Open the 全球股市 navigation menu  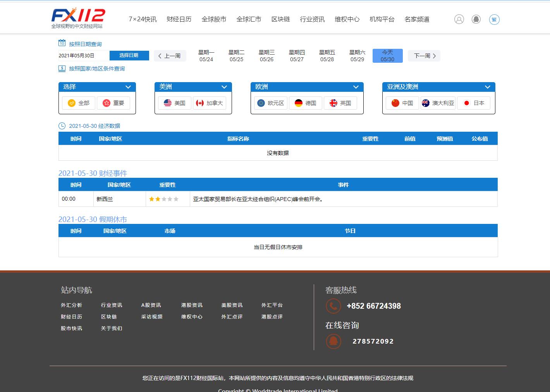(214, 19)
